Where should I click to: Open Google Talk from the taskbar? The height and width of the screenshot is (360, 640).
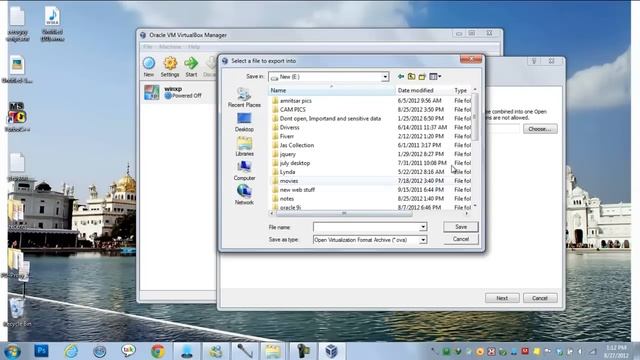pyautogui.click(x=128, y=351)
